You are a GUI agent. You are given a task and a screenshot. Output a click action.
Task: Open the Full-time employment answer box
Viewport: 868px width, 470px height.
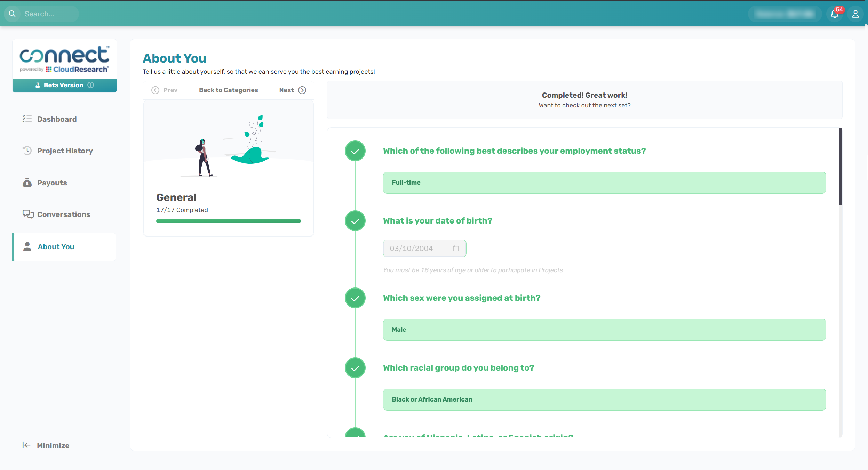coord(604,183)
